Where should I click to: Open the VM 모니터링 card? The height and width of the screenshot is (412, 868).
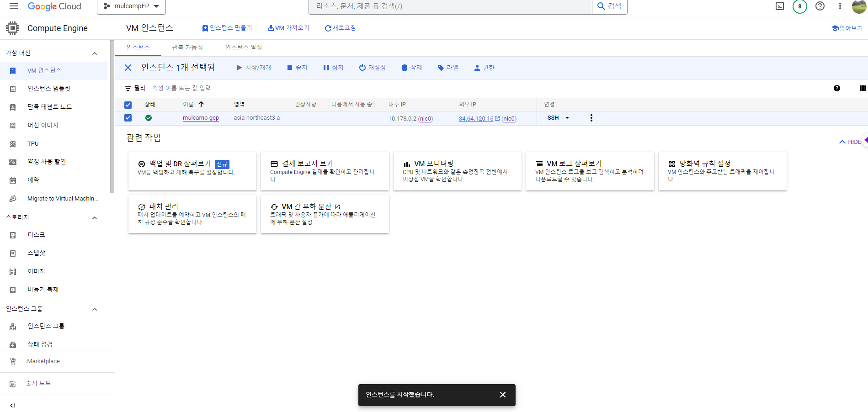[458, 171]
